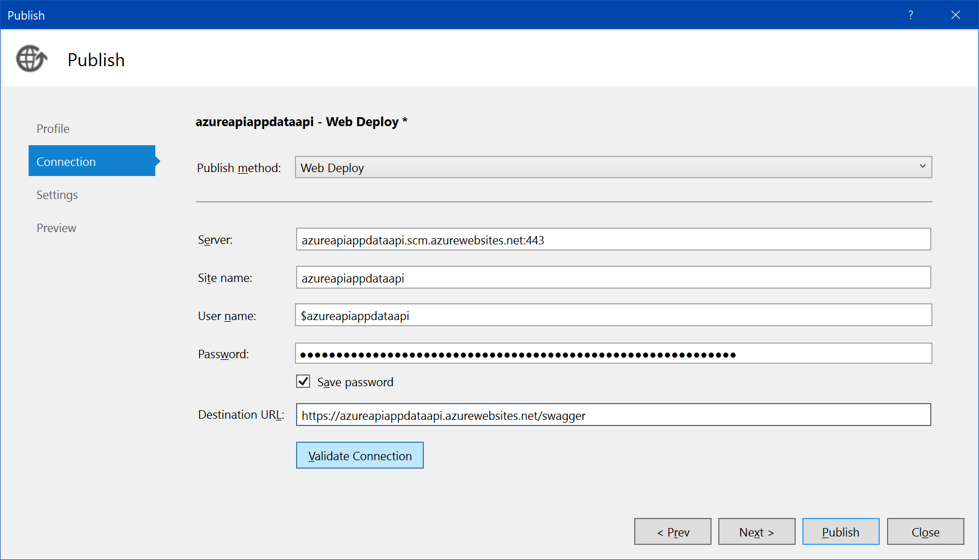Select the User name input box

click(x=613, y=316)
